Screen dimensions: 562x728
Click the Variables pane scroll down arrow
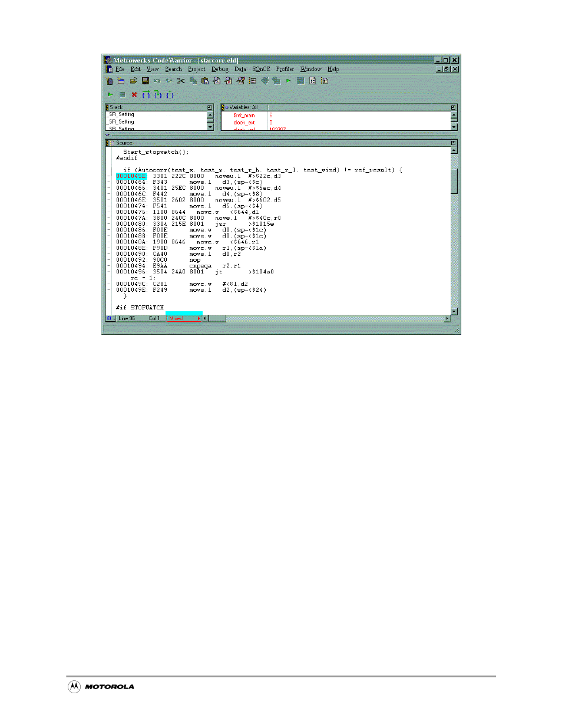454,127
